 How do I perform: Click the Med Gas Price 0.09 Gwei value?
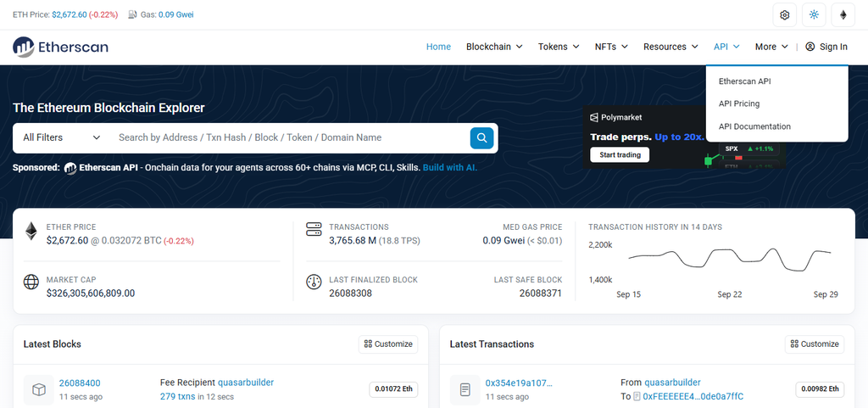tap(504, 241)
